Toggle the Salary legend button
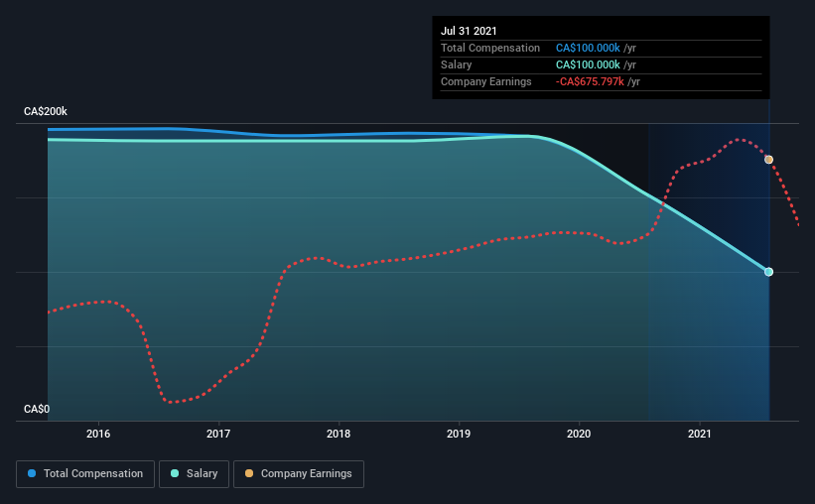815x504 pixels. (194, 474)
